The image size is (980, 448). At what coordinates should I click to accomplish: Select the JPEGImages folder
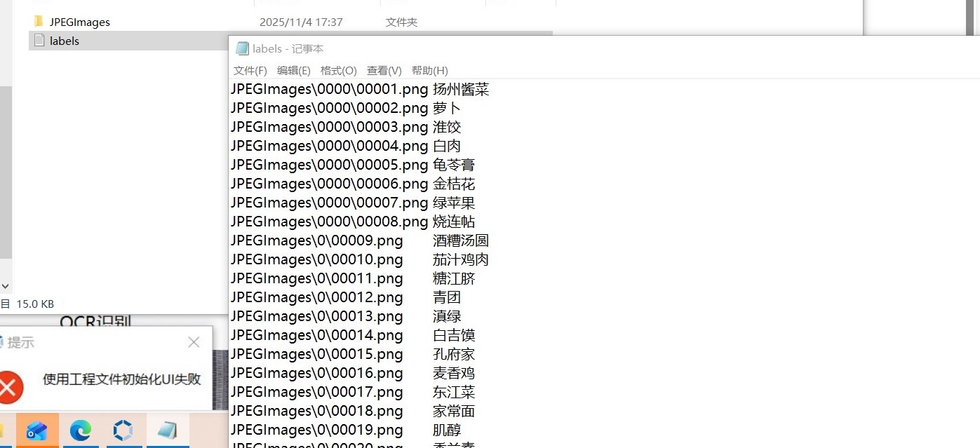pyautogui.click(x=79, y=22)
